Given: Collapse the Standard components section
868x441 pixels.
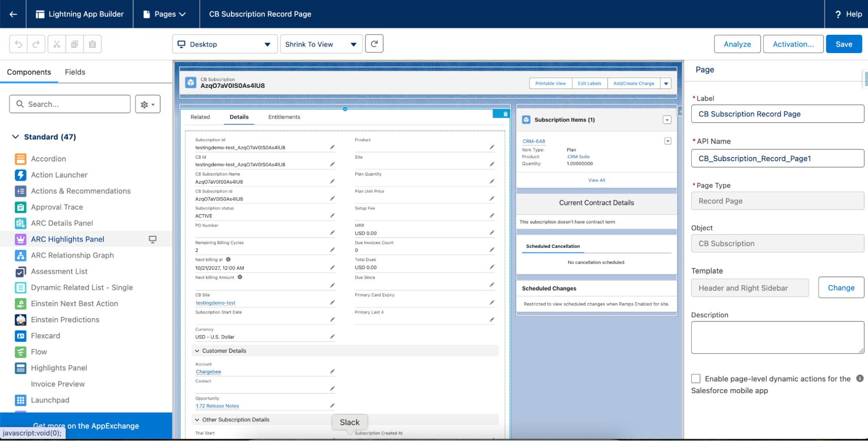Looking at the screenshot, I should click(16, 137).
